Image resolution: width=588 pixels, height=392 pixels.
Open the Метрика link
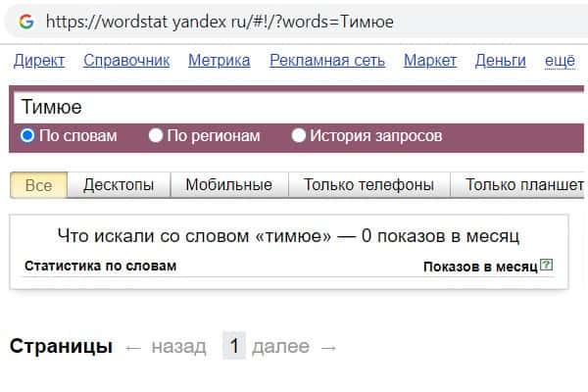point(220,61)
